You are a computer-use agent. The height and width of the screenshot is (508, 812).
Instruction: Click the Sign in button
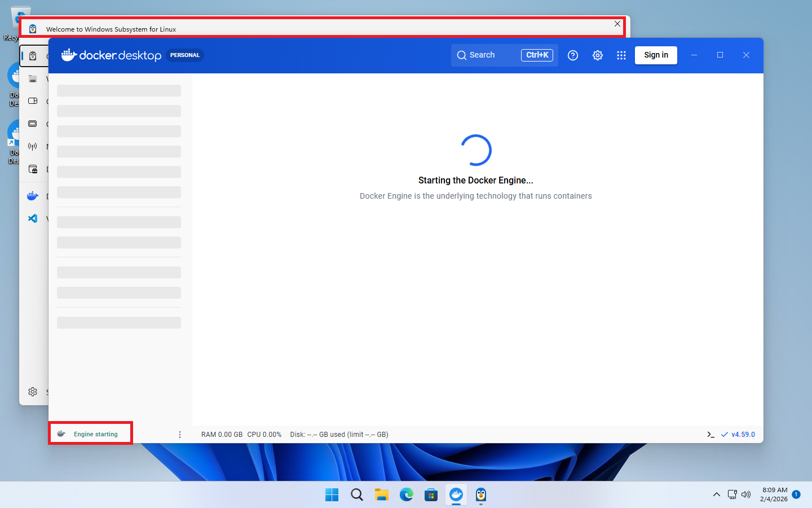click(x=656, y=55)
